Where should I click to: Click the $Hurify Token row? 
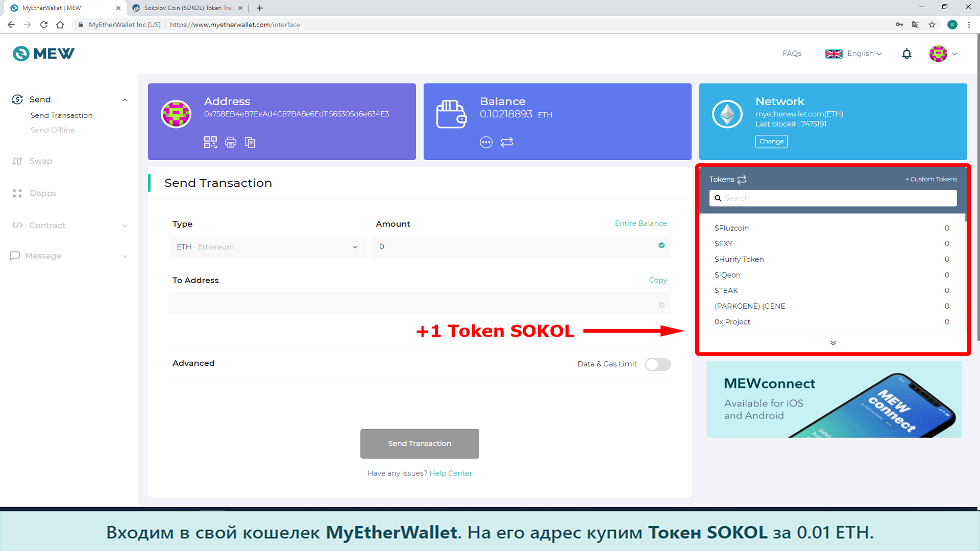pyautogui.click(x=832, y=259)
